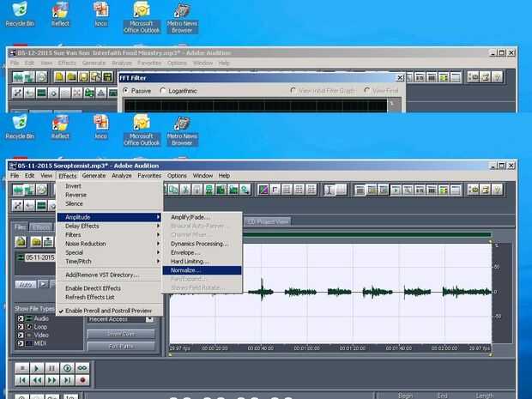
Task: Choose Amplify/Fade in the Amplitude submenu
Action: point(203,217)
